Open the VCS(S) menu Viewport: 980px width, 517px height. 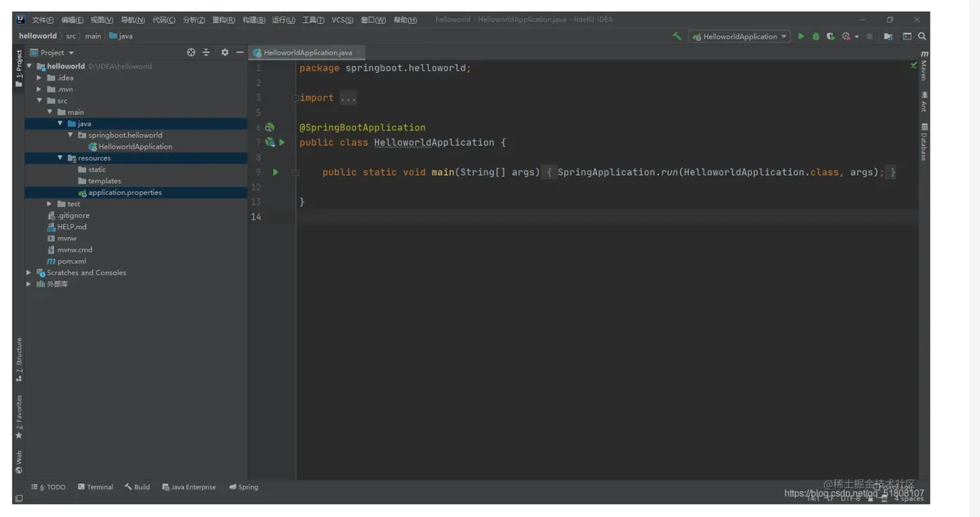pos(342,20)
